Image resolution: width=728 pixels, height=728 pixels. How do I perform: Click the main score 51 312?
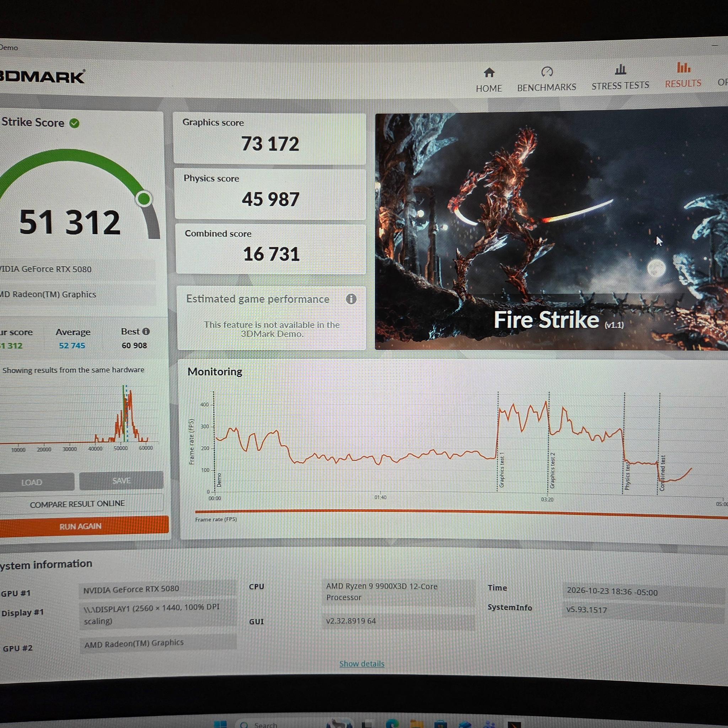(70, 222)
